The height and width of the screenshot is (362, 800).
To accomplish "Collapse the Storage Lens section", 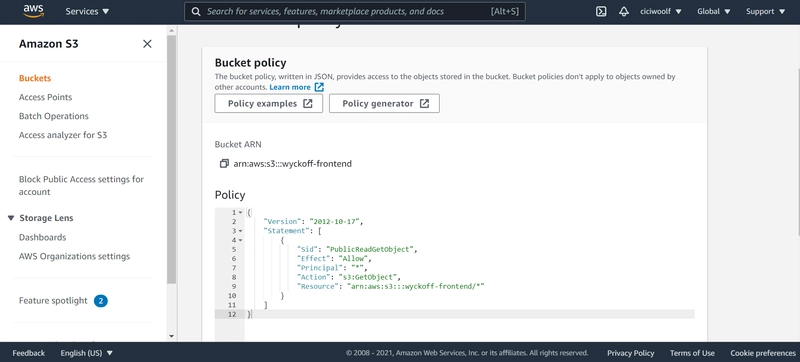I will click(x=11, y=218).
